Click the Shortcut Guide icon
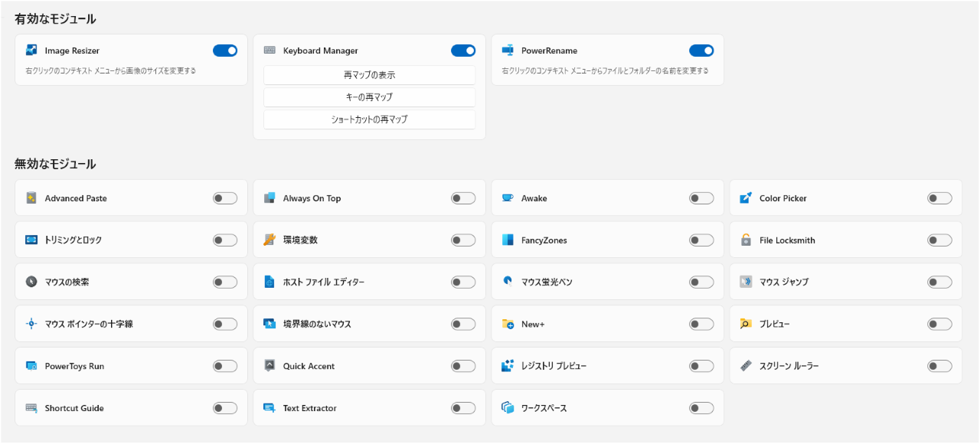 tap(31, 408)
